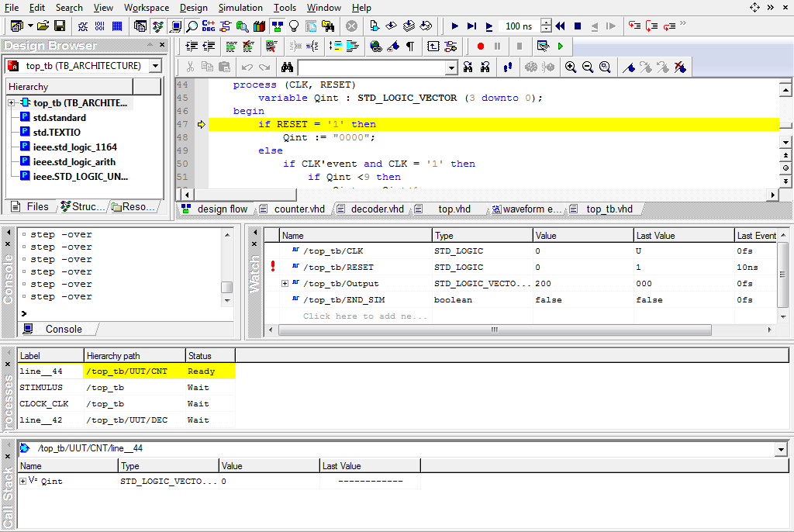794x532 pixels.
Task: Open the Design menu
Action: point(193,8)
